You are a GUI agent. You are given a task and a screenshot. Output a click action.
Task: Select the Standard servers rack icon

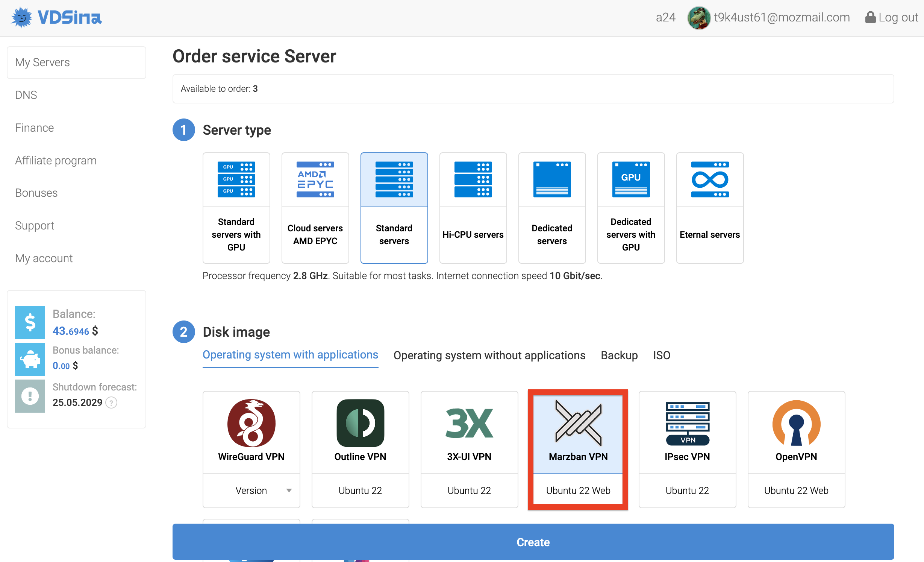coord(394,179)
